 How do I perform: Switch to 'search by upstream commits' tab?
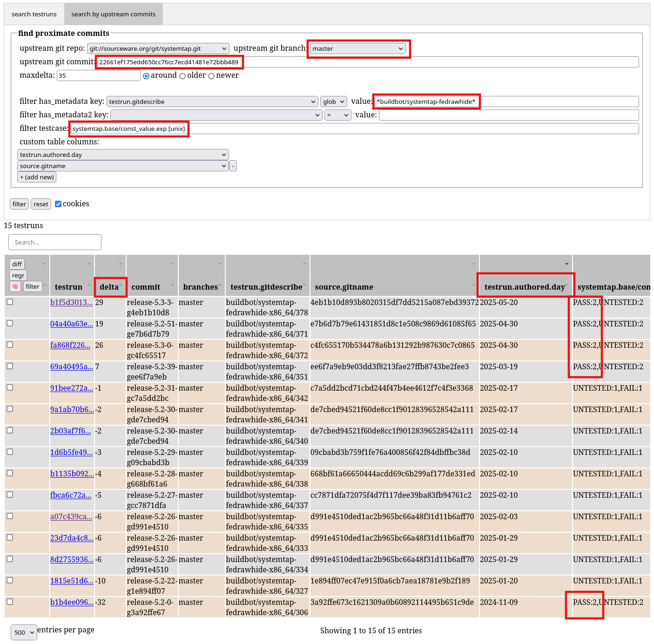[x=114, y=14]
